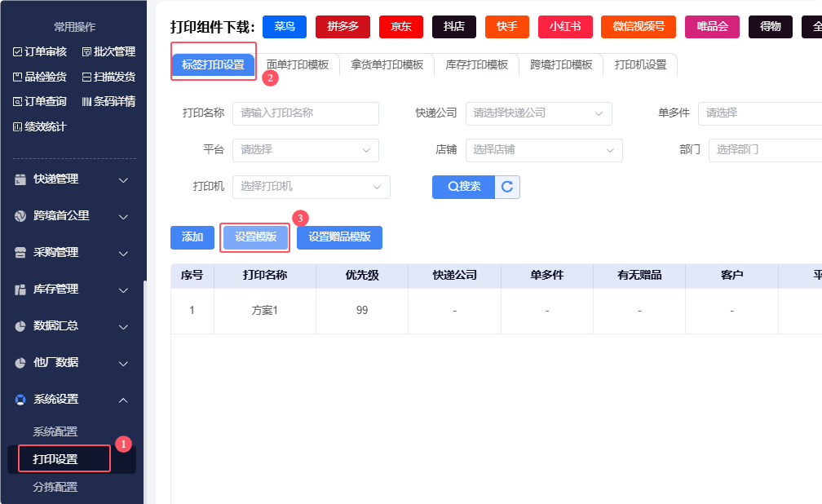Click the 数据汇总 pie chart icon
The height and width of the screenshot is (504, 822).
tap(20, 326)
